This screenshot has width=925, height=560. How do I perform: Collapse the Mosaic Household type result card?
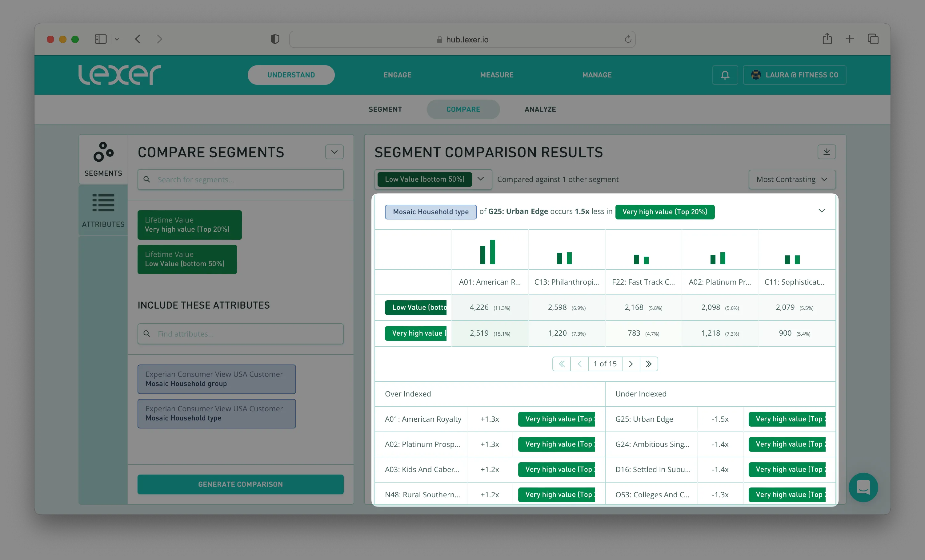tap(821, 211)
